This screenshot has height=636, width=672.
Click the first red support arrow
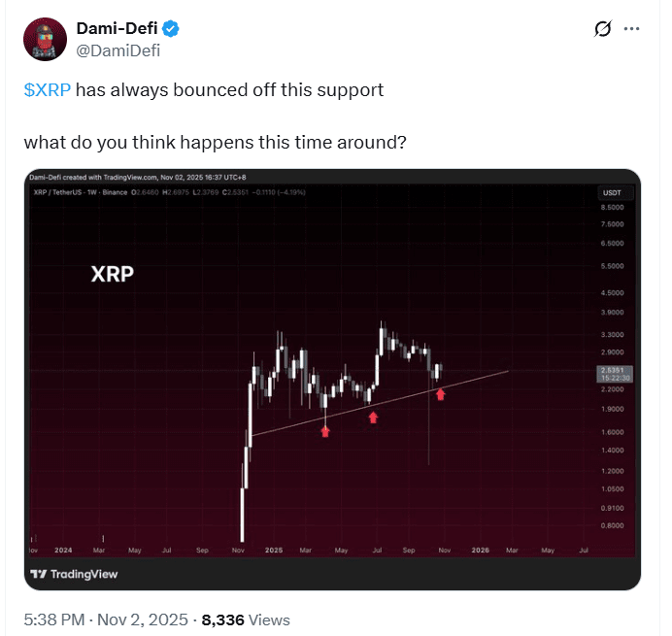tap(325, 431)
